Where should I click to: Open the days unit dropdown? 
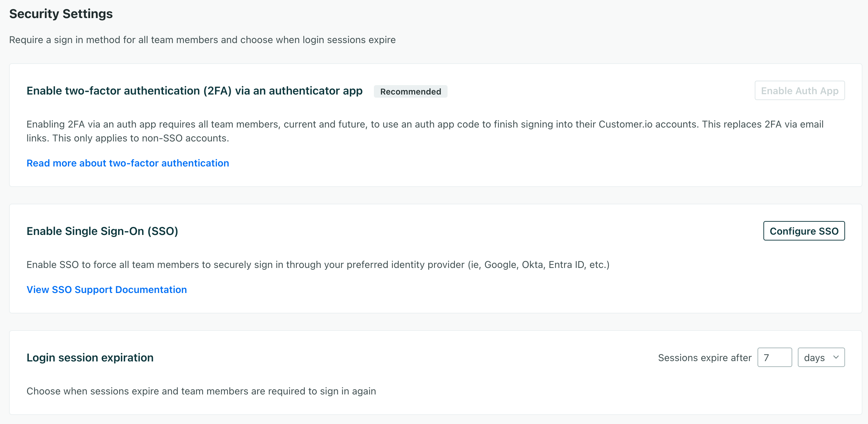click(x=817, y=358)
